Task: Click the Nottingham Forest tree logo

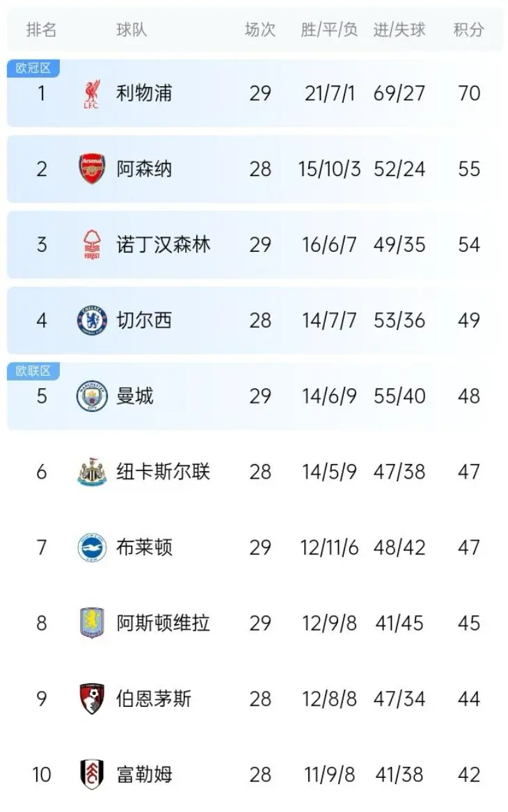Action: [x=91, y=245]
